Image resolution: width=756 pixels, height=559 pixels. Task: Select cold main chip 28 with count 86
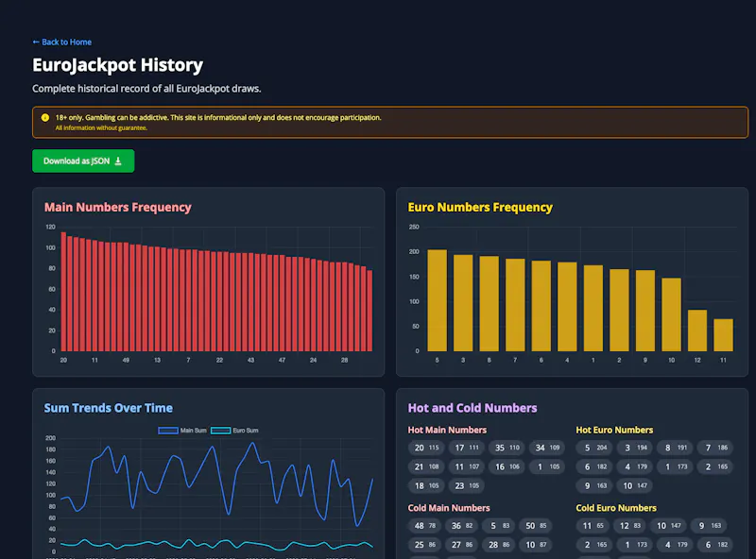click(499, 545)
